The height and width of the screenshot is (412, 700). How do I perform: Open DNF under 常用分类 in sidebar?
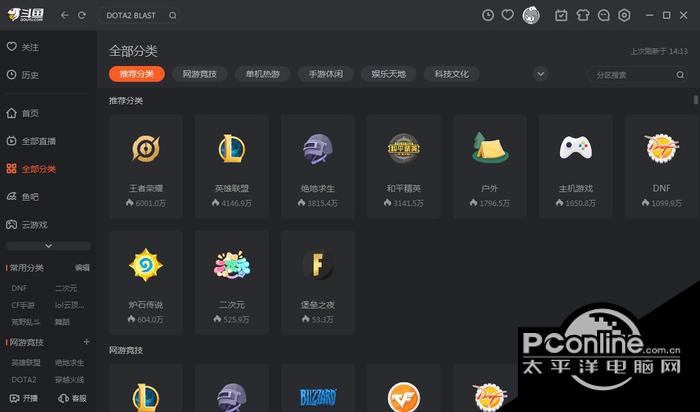click(19, 288)
